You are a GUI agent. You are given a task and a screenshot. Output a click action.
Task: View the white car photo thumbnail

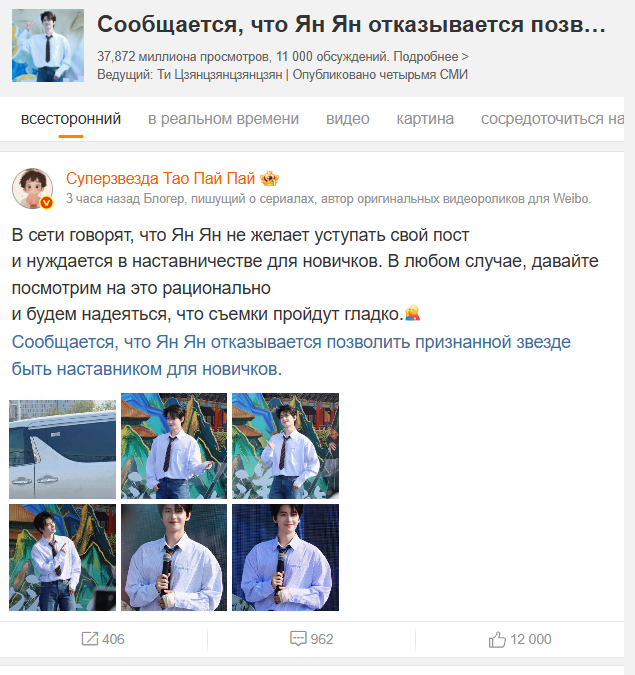coord(62,446)
